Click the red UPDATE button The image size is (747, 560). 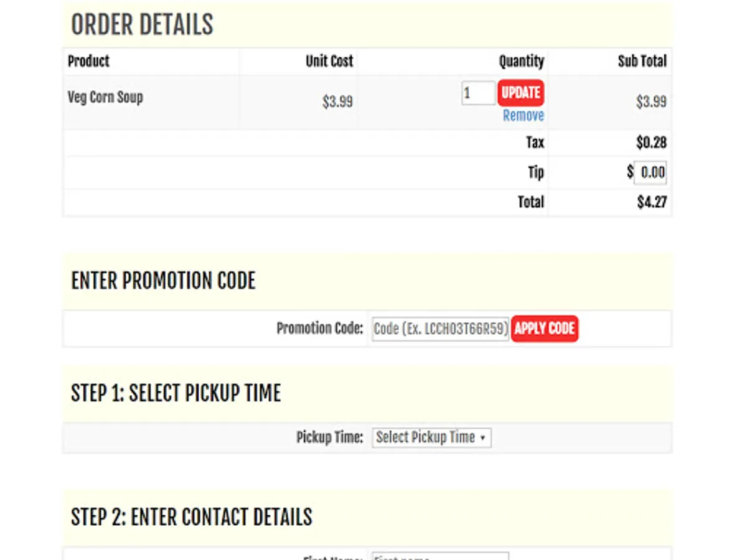520,93
